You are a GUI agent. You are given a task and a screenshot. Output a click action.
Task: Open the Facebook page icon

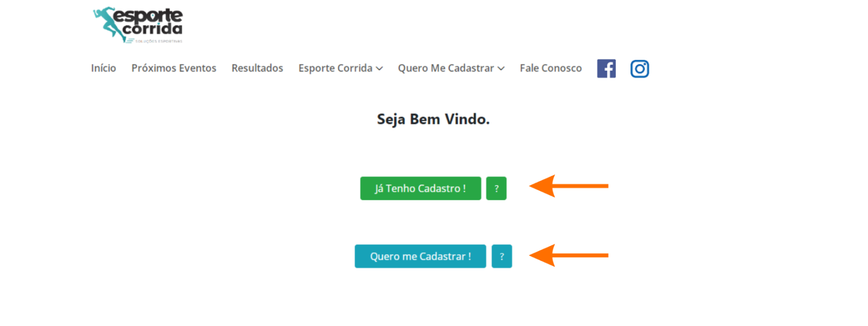point(606,69)
